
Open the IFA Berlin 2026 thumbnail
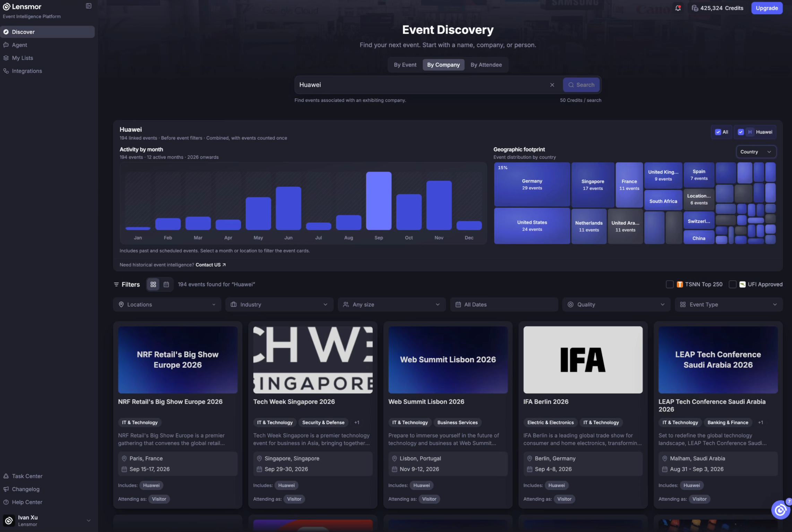point(583,360)
